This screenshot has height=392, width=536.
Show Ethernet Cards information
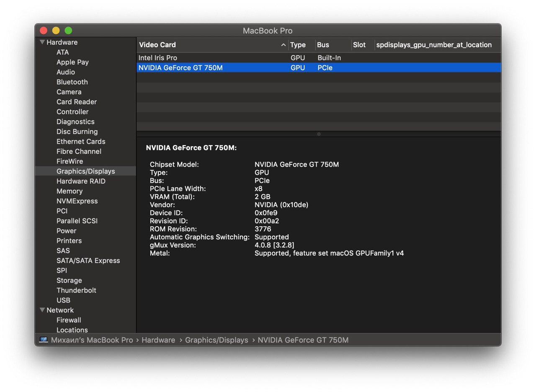[x=81, y=141]
